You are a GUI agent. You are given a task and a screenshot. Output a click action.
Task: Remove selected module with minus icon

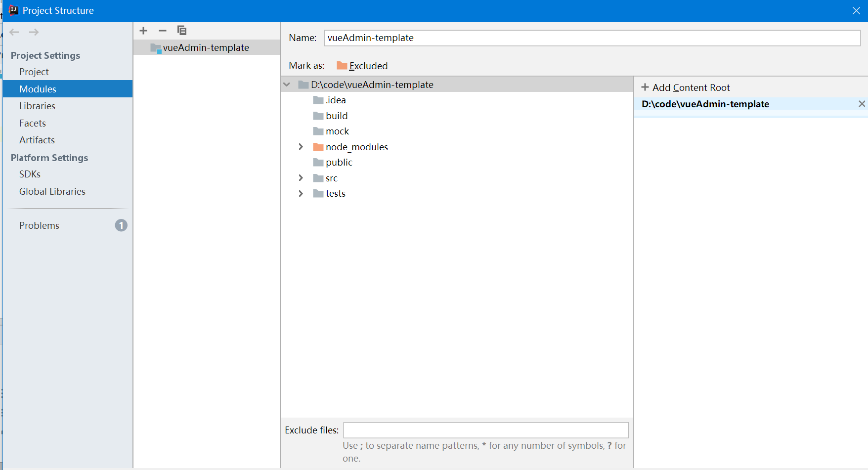[163, 31]
